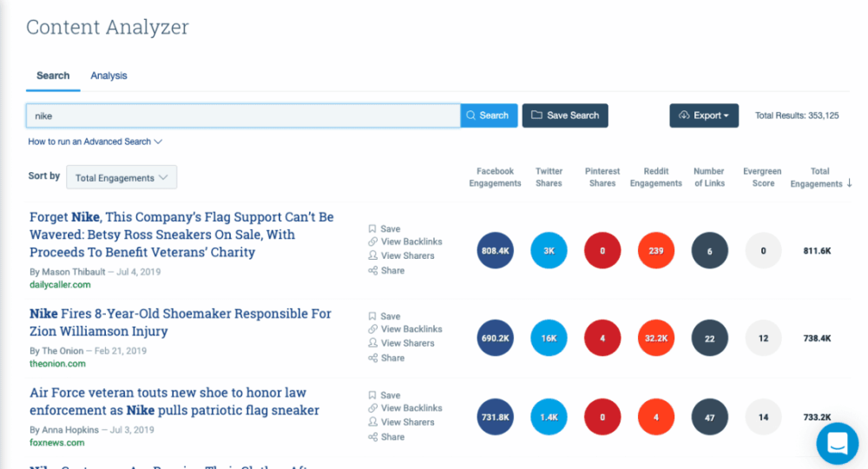The height and width of the screenshot is (469, 868).
Task: Click the View Backlinks link icon for The Onion article
Action: point(372,329)
